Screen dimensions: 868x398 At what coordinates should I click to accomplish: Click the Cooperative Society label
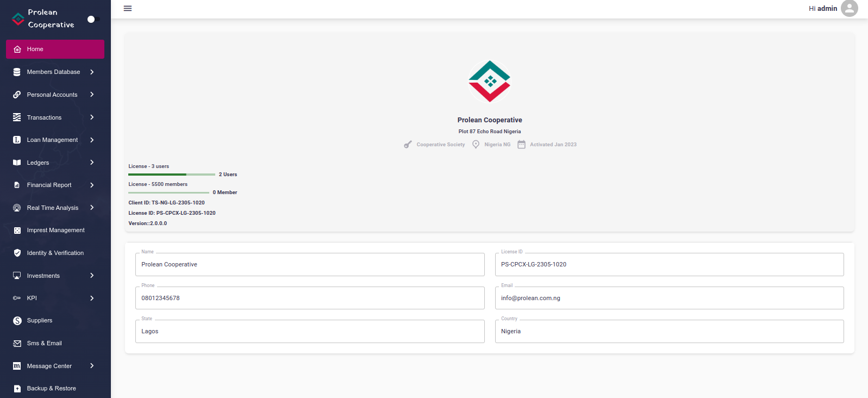pyautogui.click(x=441, y=145)
